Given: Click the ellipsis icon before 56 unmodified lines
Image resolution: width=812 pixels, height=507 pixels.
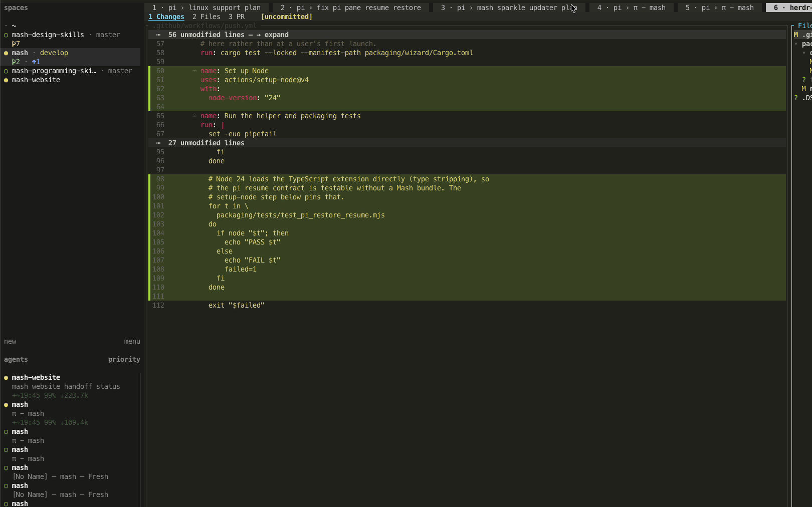Looking at the screenshot, I should point(158,35).
